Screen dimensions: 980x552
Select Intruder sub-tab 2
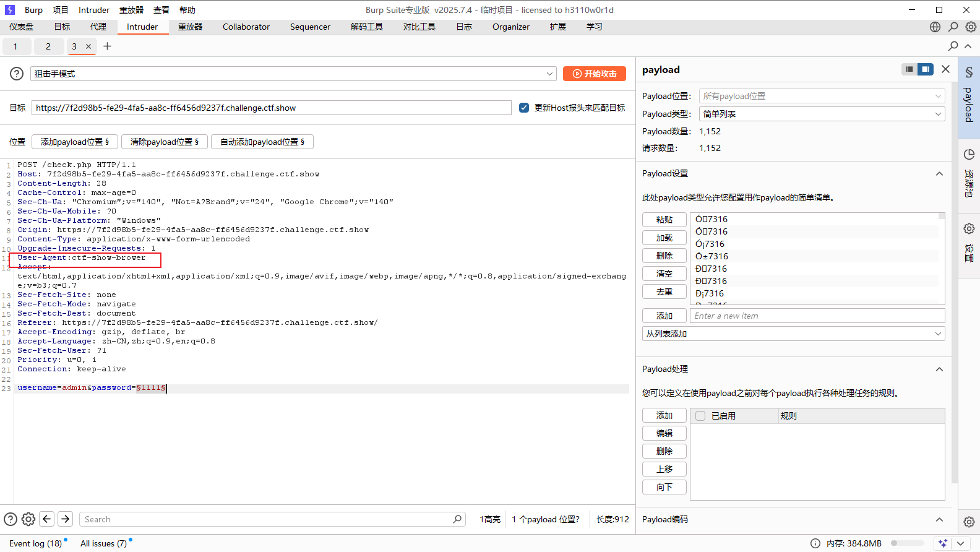click(48, 46)
